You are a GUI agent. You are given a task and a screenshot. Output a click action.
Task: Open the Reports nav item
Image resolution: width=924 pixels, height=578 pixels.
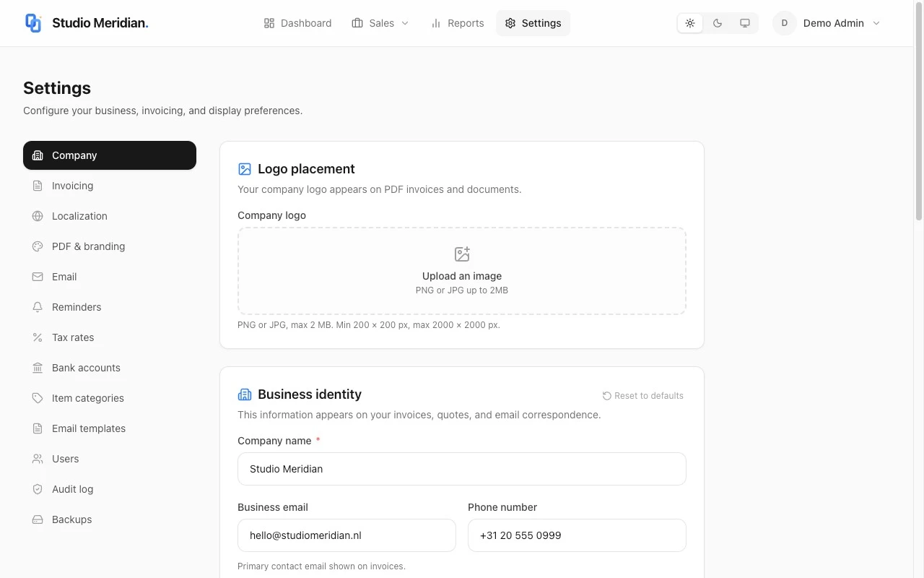[458, 23]
